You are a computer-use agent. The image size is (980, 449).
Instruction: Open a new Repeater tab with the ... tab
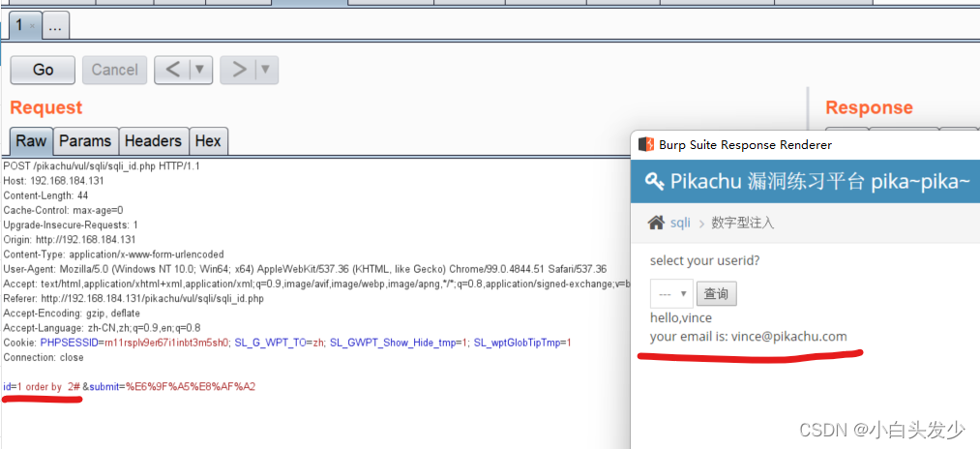tap(55, 26)
